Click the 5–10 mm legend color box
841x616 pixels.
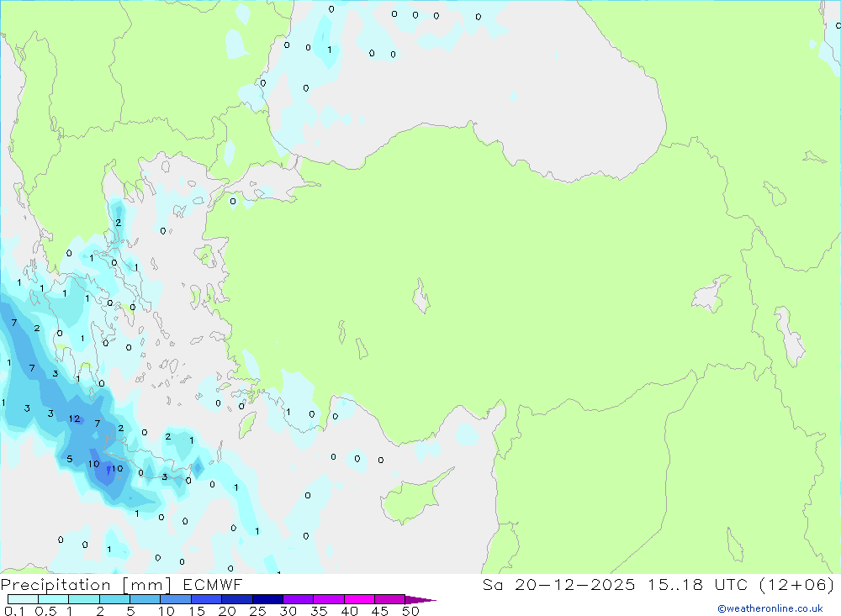pyautogui.click(x=145, y=599)
